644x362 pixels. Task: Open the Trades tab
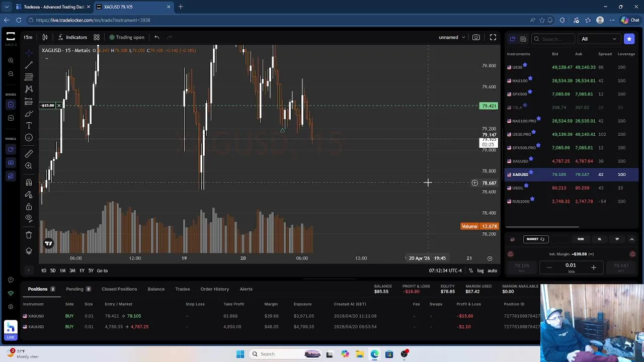click(183, 289)
